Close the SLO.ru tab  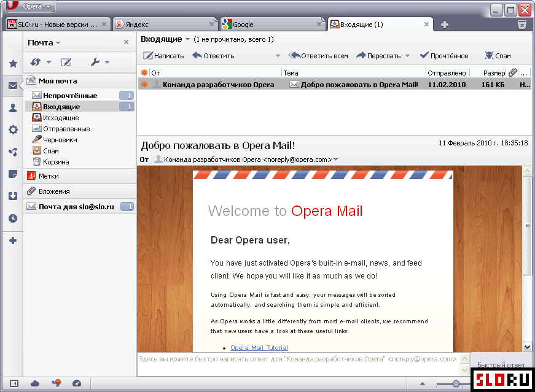104,25
